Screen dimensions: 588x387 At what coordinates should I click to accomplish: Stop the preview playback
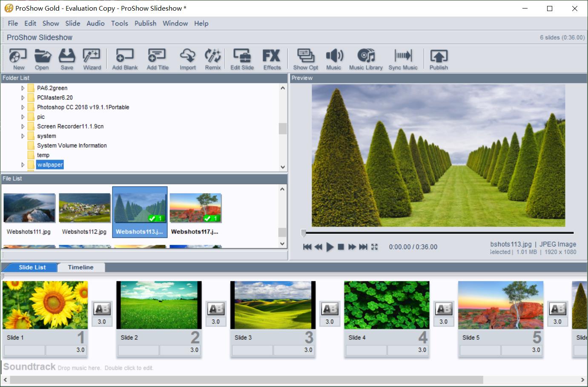click(341, 247)
